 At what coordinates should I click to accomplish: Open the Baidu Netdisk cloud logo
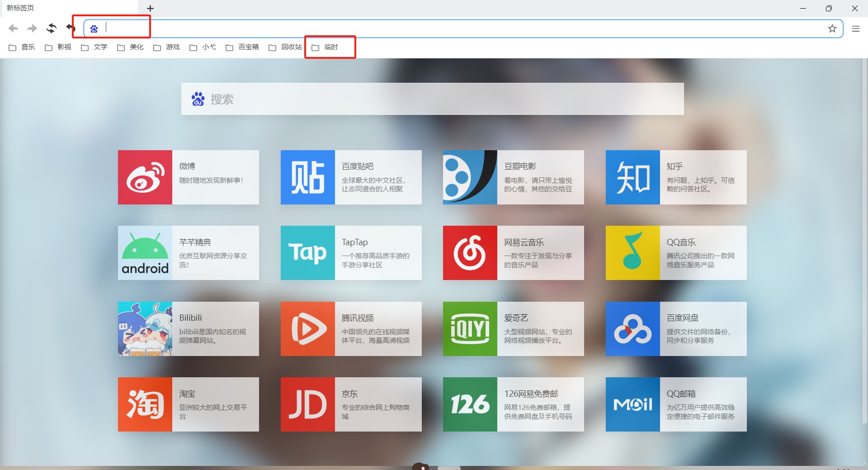[x=633, y=329]
